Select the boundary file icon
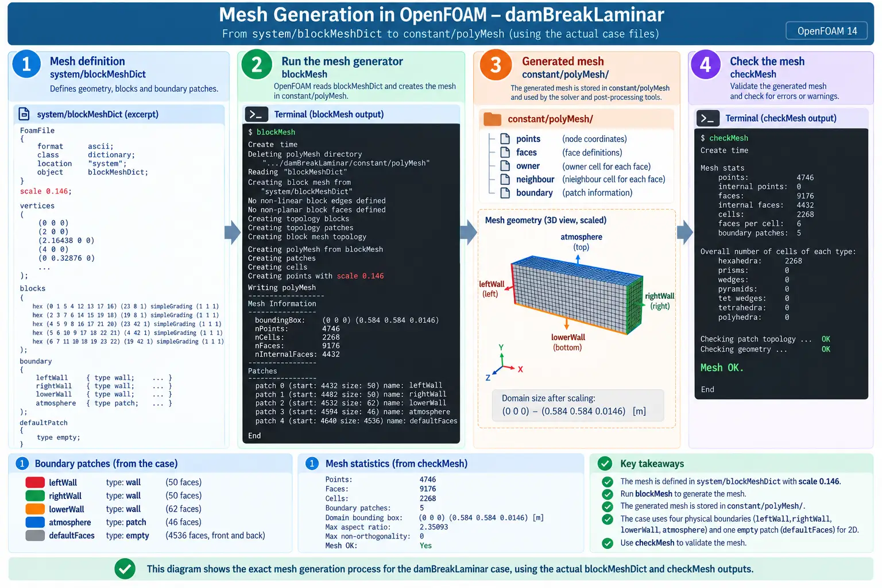 tap(505, 193)
